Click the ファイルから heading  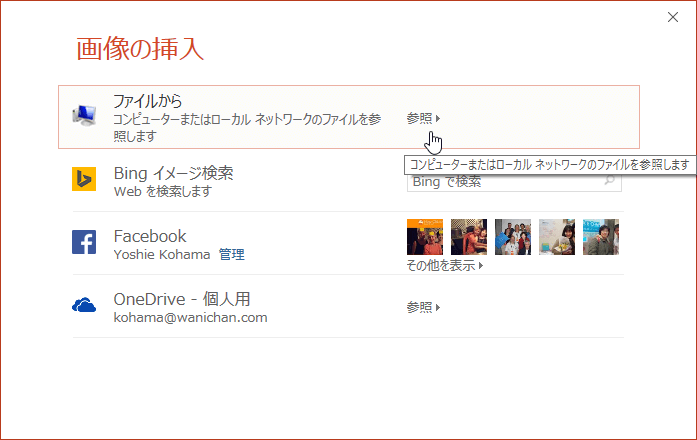tap(148, 101)
